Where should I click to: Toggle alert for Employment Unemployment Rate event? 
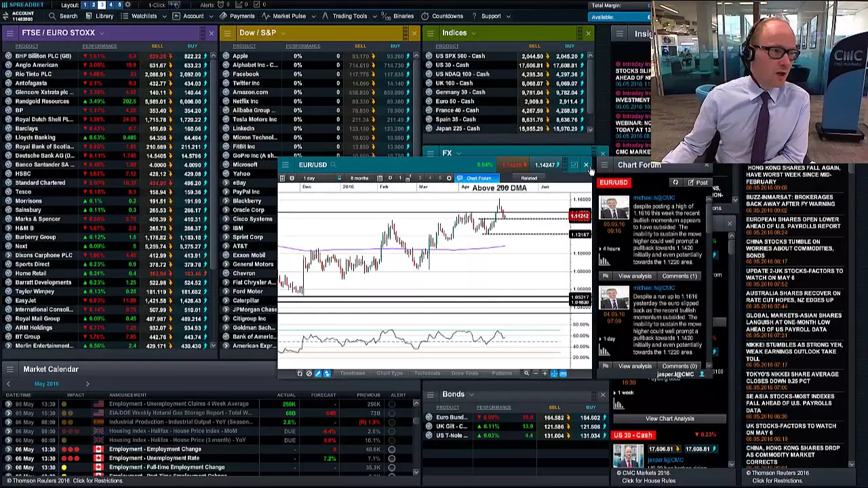tap(391, 459)
